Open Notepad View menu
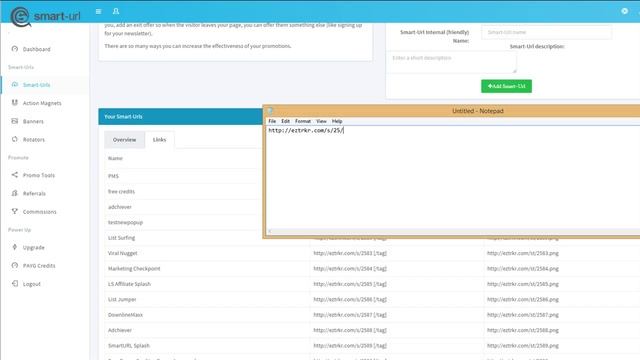This screenshot has width=640, height=360. [321, 121]
